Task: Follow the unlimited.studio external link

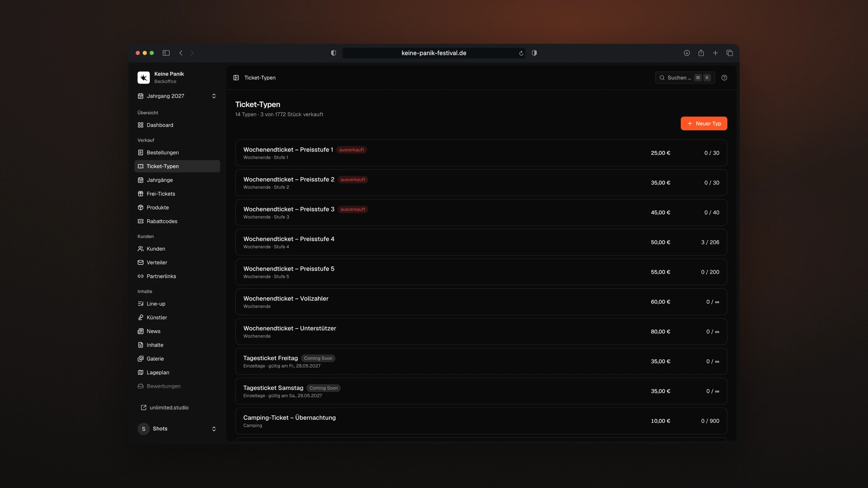Action: (x=165, y=408)
